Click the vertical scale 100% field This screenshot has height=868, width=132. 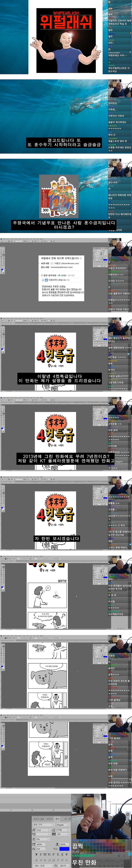(41, 844)
